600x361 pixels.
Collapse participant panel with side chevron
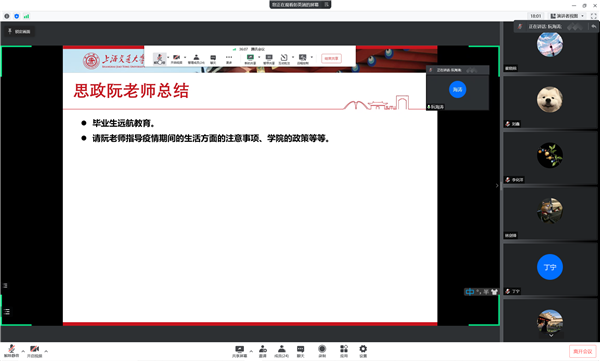[x=497, y=186]
